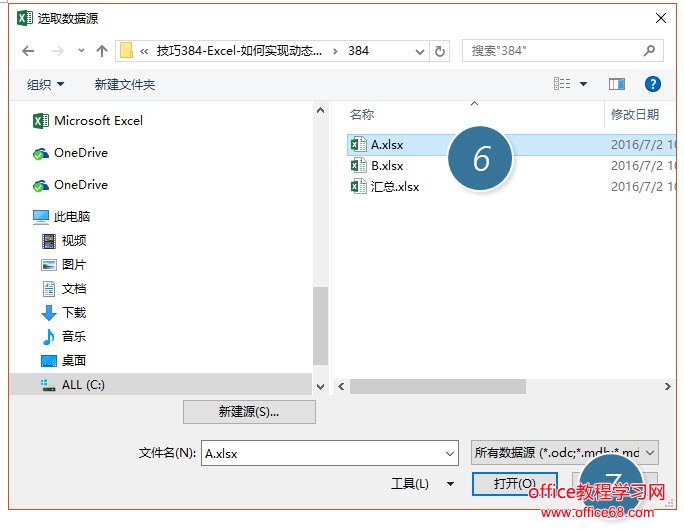Select Microsoft Excel in navigation pane
684x529 pixels.
click(x=88, y=120)
